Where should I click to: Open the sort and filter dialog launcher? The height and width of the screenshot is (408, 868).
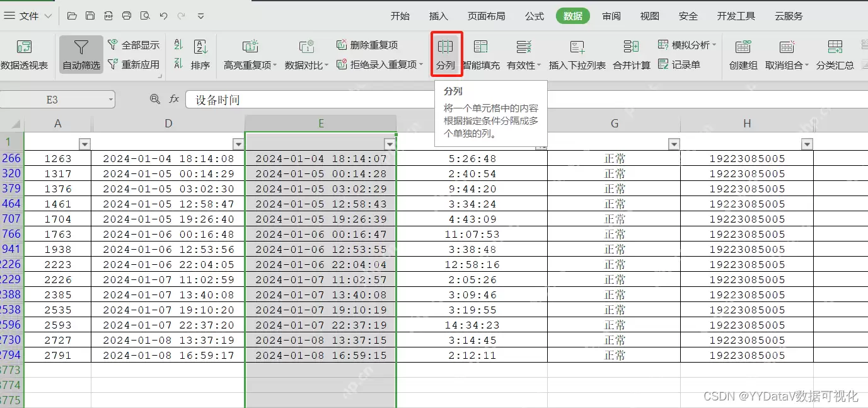pyautogui.click(x=159, y=76)
